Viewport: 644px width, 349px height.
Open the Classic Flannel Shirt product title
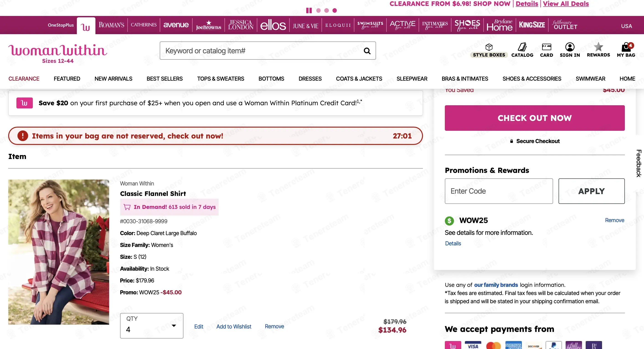click(x=153, y=193)
